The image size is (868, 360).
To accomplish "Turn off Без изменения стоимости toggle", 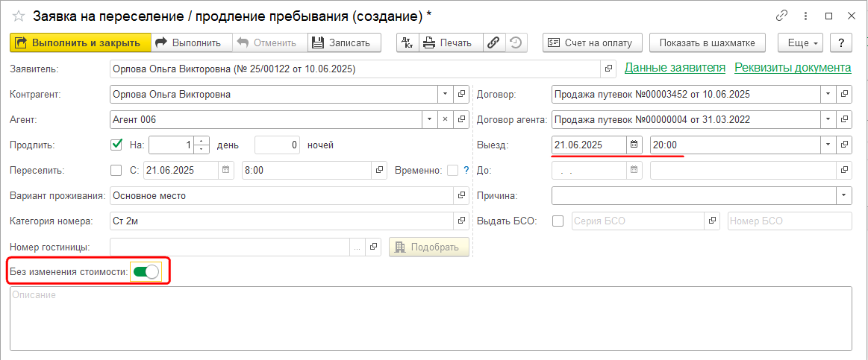I will point(146,272).
